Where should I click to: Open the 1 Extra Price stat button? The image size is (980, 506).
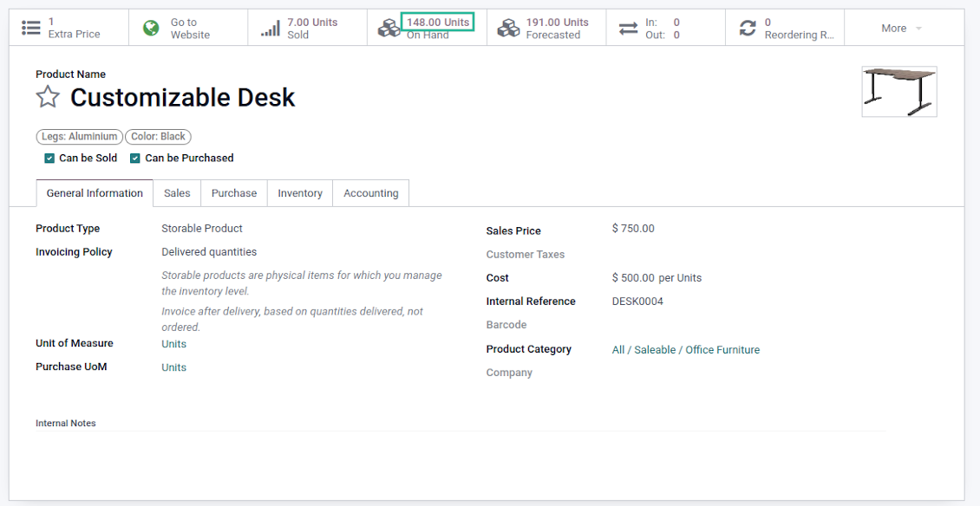pos(69,28)
